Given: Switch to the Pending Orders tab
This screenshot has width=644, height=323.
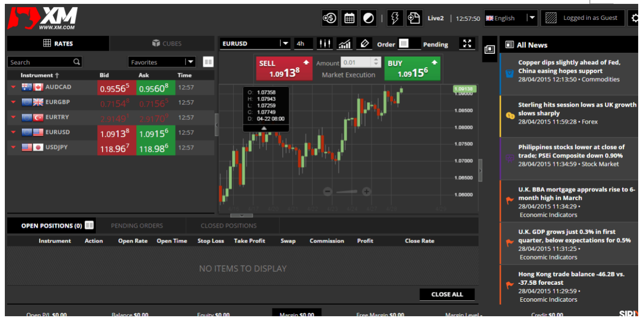Looking at the screenshot, I should point(137,226).
